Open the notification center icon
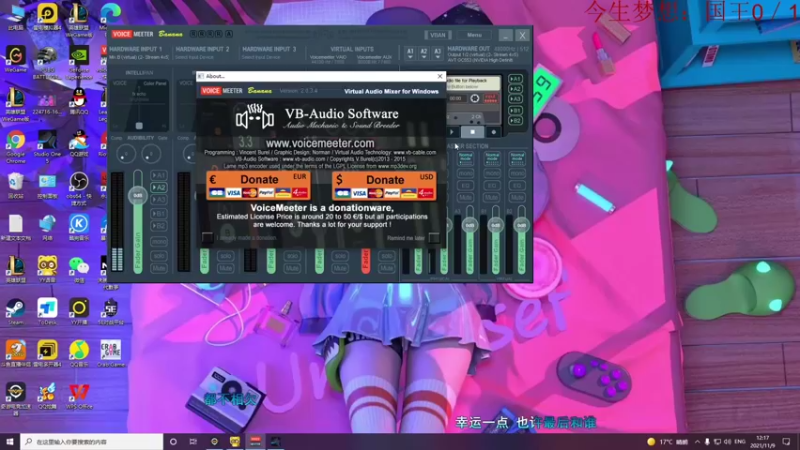The width and height of the screenshot is (800, 450). [786, 441]
